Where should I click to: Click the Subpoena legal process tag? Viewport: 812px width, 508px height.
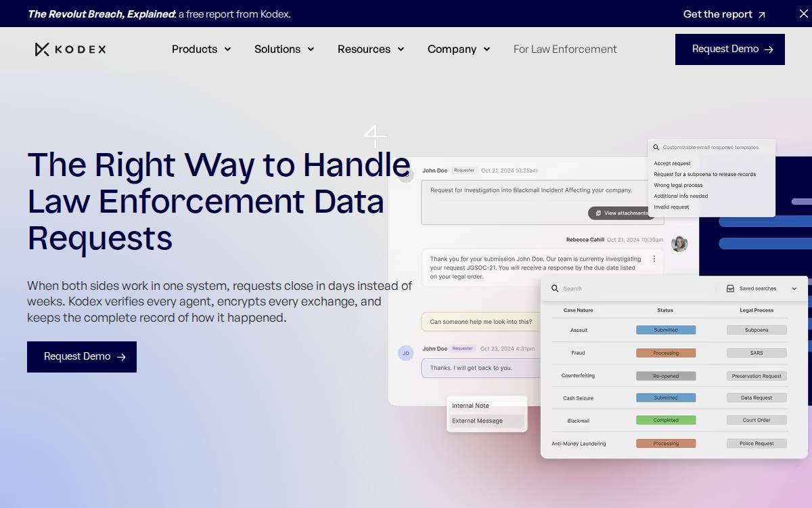757,331
